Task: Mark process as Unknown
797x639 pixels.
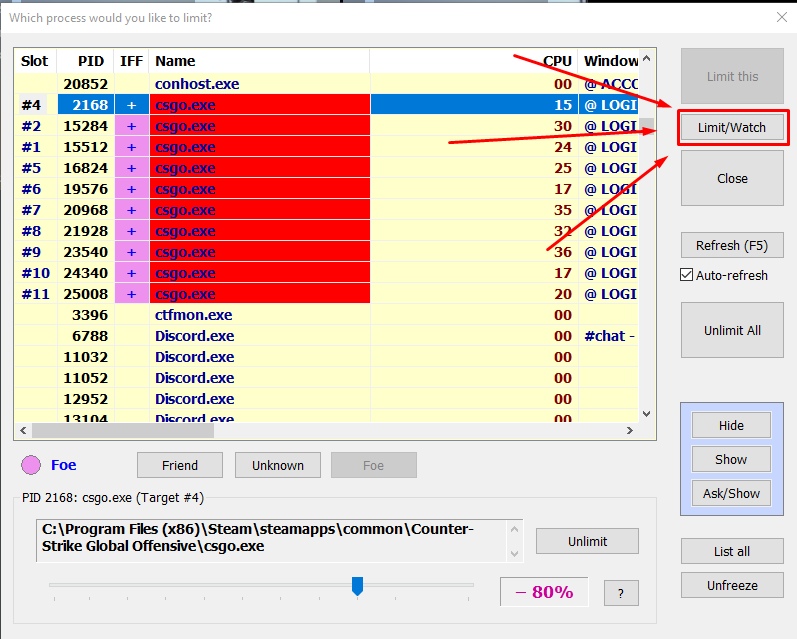Action: (278, 465)
